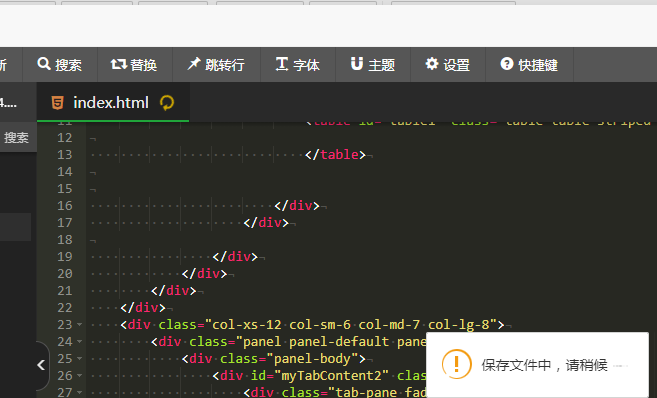Click the closing </div> tag on line 16

pyautogui.click(x=297, y=206)
